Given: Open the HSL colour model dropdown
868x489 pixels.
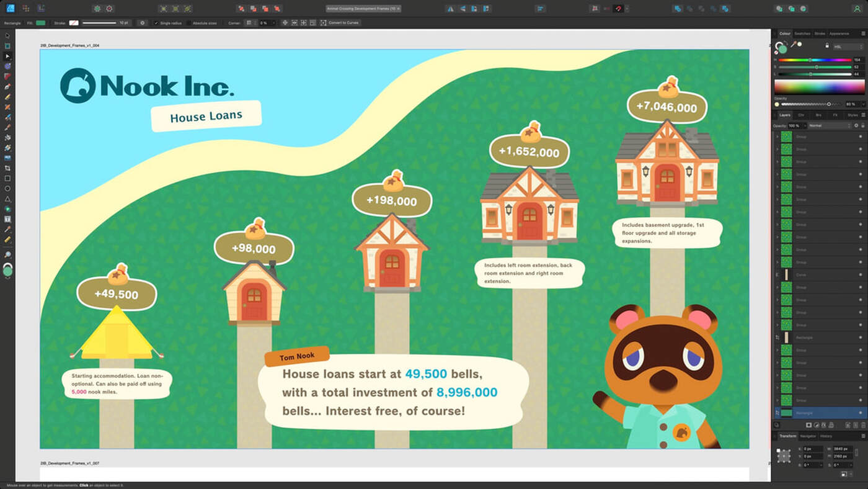Looking at the screenshot, I should pos(848,47).
